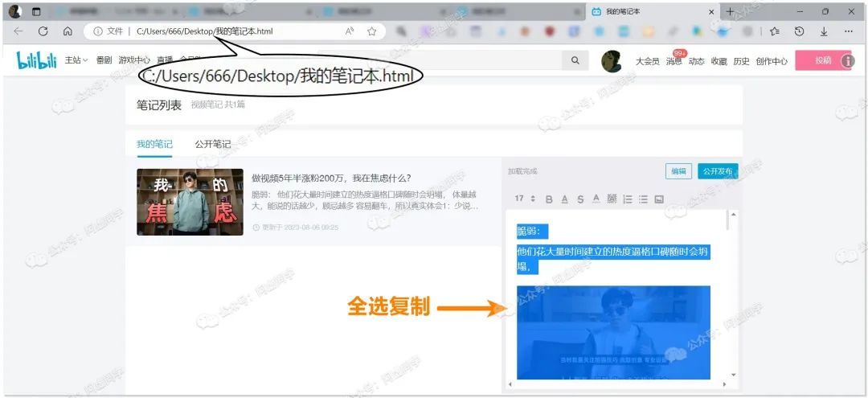
Task: Open the browser downloads icon
Action: tap(824, 31)
